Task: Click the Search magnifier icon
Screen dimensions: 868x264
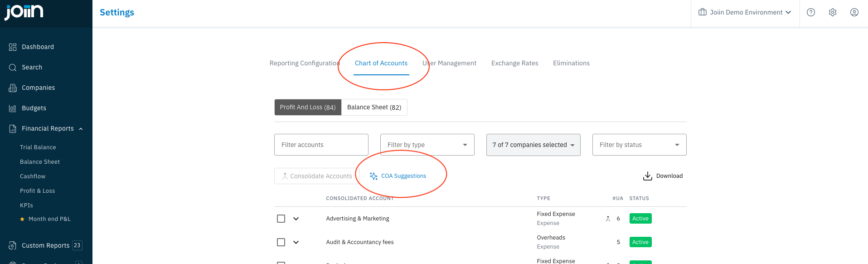Action: click(x=13, y=67)
